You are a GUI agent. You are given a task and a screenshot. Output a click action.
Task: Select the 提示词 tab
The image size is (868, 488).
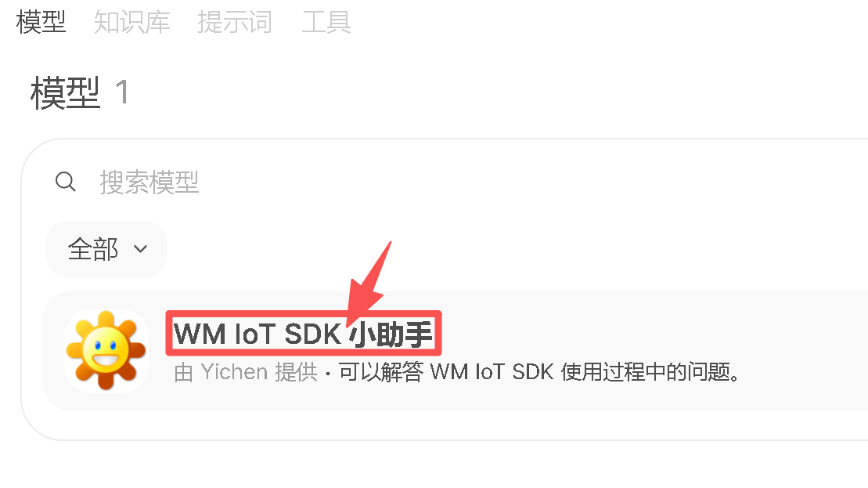coord(235,22)
